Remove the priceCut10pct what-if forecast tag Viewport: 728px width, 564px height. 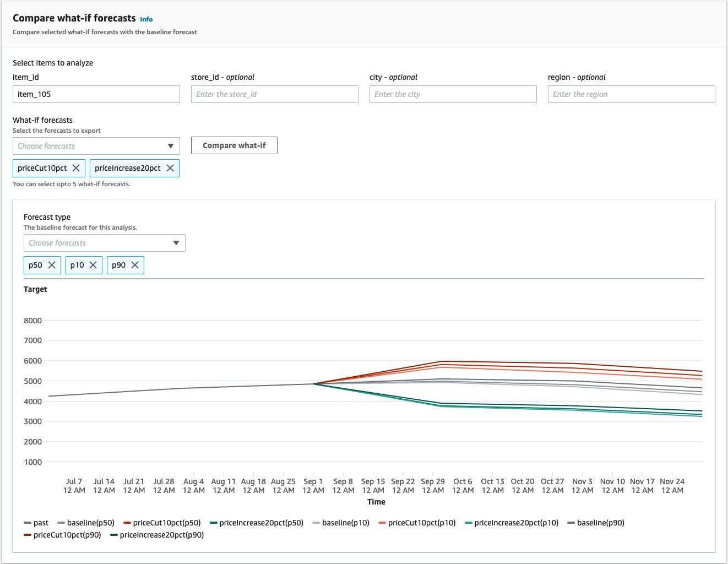point(76,168)
